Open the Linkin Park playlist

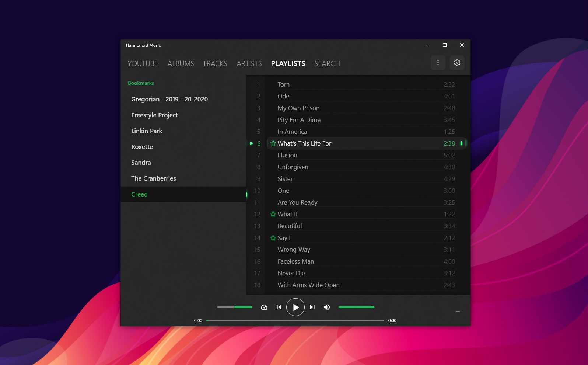pyautogui.click(x=183, y=131)
